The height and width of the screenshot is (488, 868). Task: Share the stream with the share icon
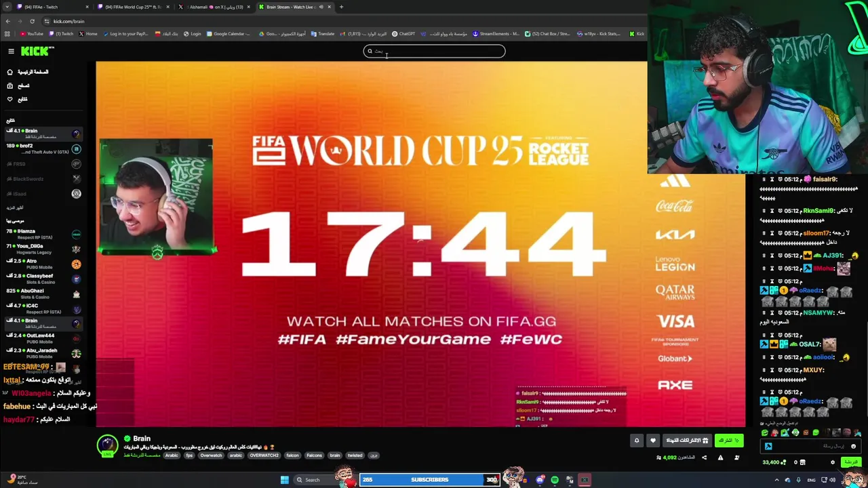point(704,457)
